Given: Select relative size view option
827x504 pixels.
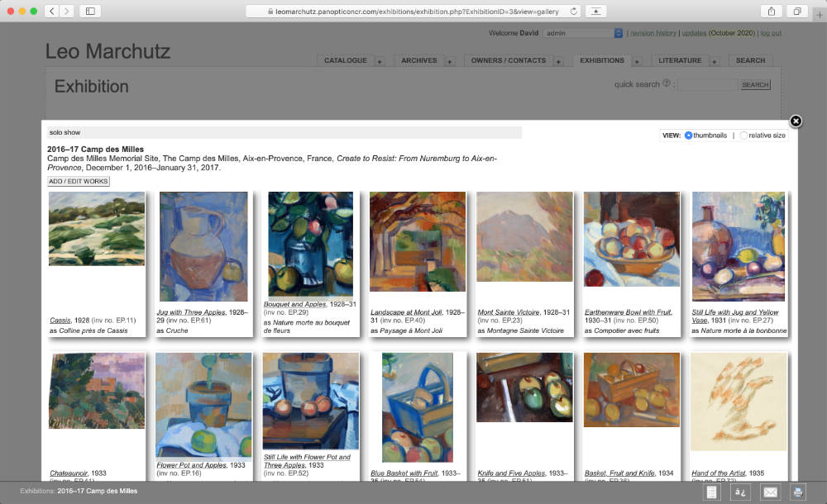Looking at the screenshot, I should pos(743,136).
